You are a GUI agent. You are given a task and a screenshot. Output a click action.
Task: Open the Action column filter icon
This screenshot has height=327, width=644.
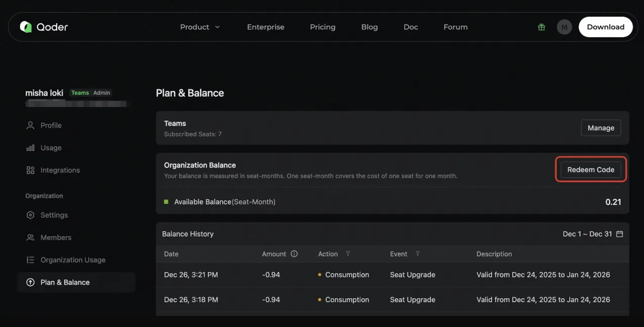tap(348, 254)
